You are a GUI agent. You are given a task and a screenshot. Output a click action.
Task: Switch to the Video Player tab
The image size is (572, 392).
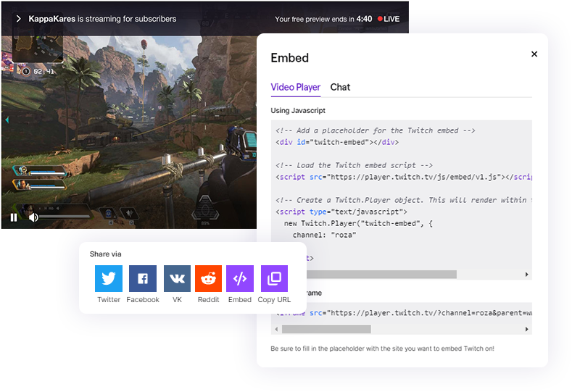[x=296, y=88]
